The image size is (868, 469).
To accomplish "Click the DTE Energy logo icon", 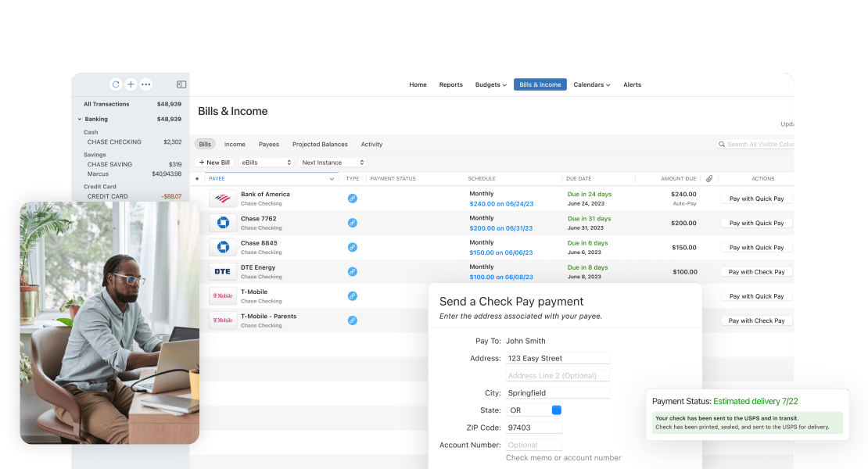I will [x=223, y=271].
